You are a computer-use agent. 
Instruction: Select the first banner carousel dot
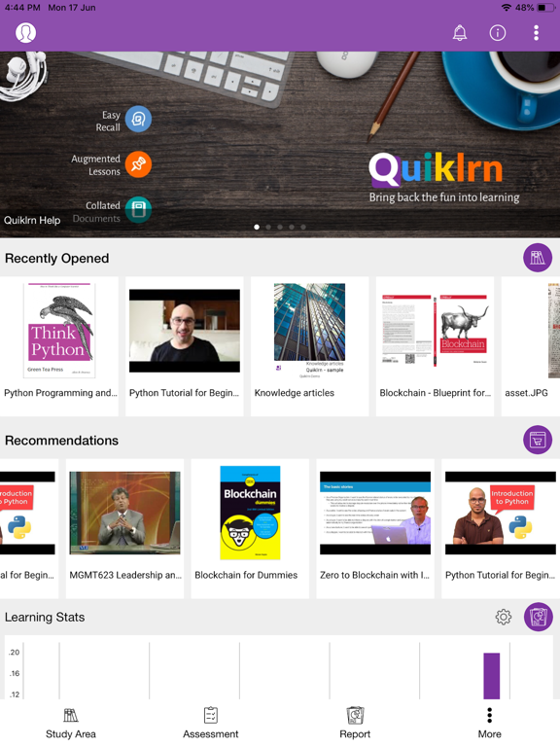pyautogui.click(x=257, y=228)
